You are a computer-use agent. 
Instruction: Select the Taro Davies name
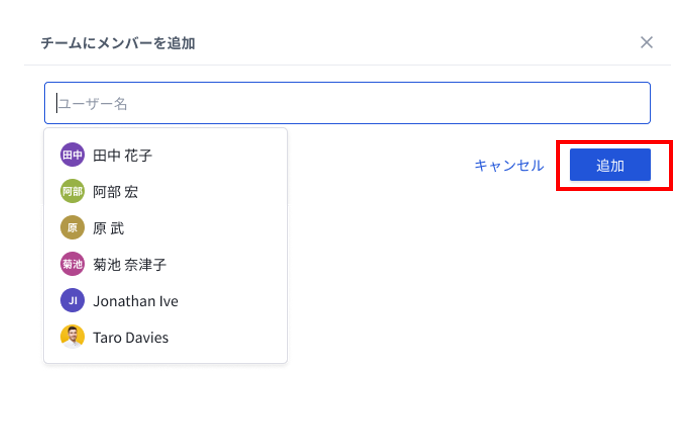pos(131,338)
